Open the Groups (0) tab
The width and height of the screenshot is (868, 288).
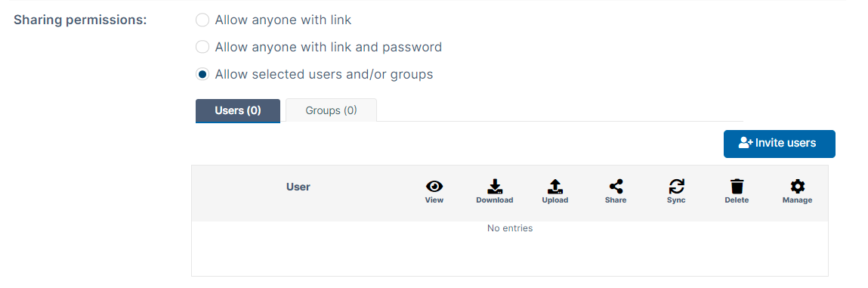point(331,110)
